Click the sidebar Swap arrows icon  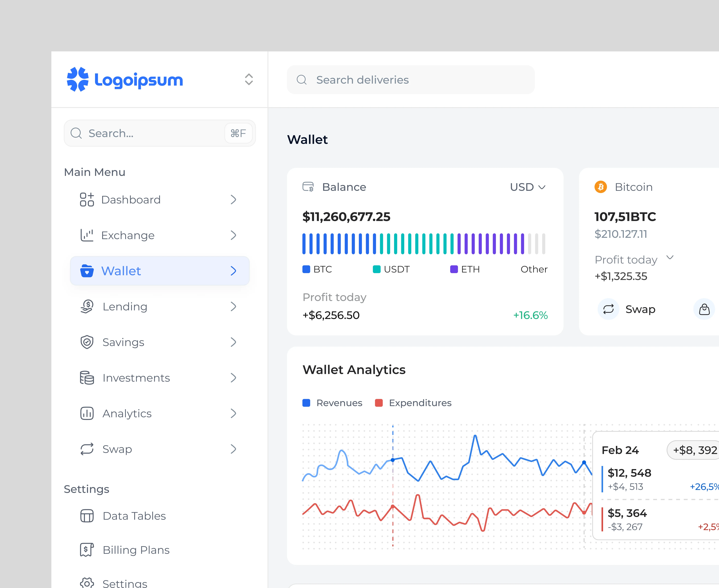87,449
